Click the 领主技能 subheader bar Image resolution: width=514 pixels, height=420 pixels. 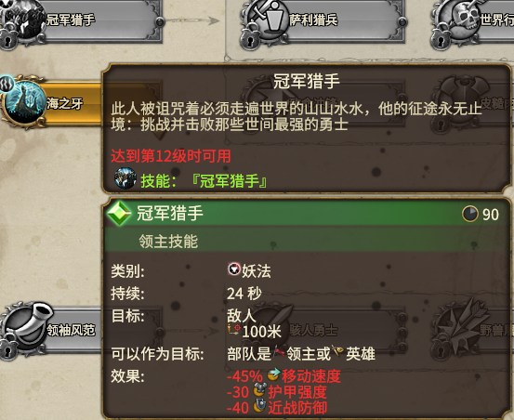pyautogui.click(x=308, y=241)
